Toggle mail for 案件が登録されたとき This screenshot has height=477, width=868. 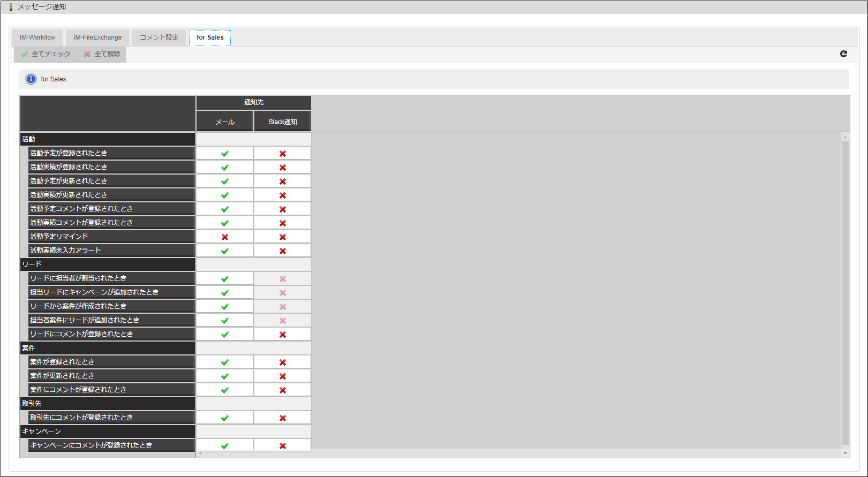point(225,362)
